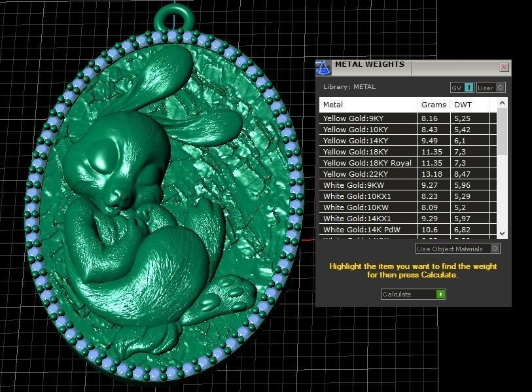Click the Metal column header
The width and height of the screenshot is (532, 392).
(x=368, y=105)
